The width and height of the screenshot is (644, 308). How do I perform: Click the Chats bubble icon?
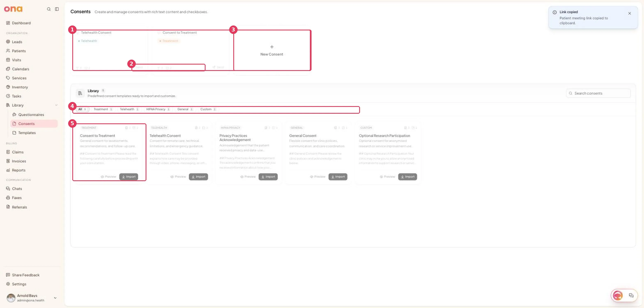click(8, 188)
